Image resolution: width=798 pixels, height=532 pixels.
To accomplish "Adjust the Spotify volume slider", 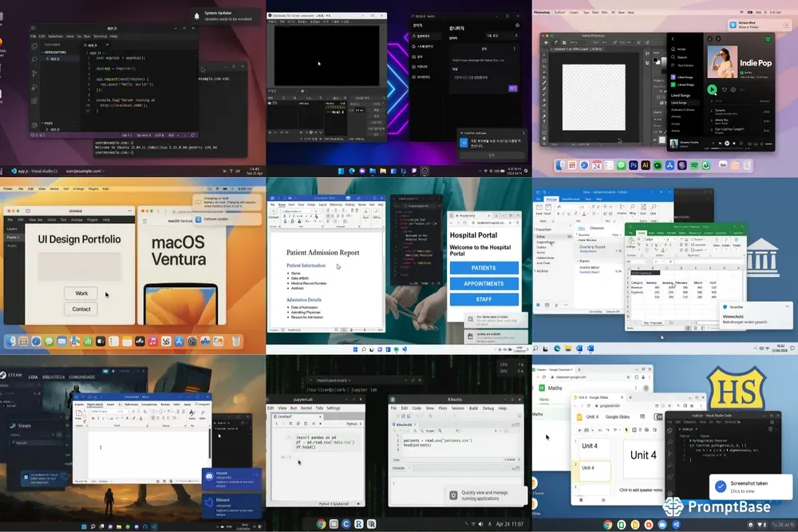I will point(768,144).
